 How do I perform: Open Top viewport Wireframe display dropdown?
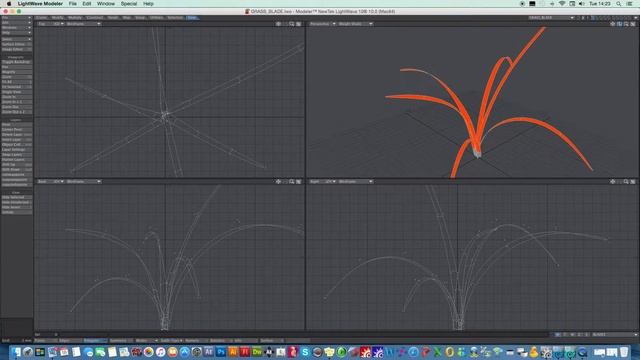(x=83, y=24)
